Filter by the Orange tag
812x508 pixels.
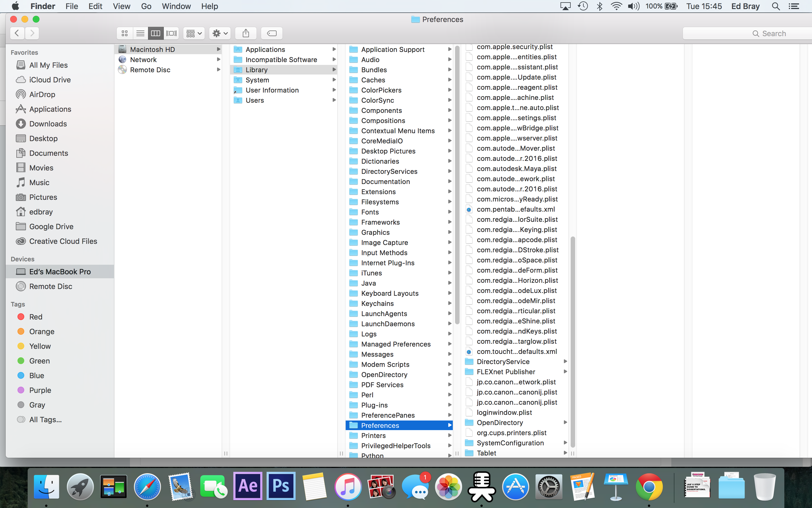point(60,332)
